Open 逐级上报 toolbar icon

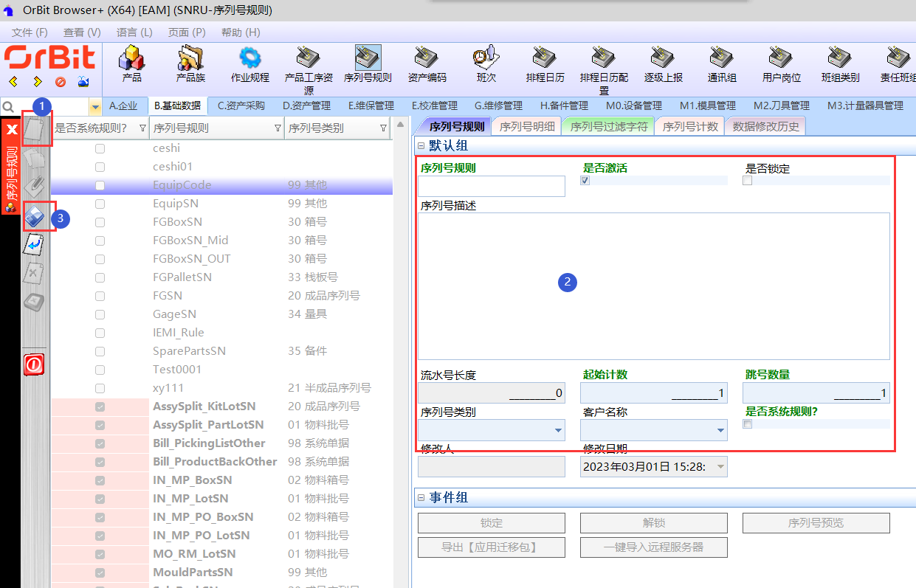[663, 64]
